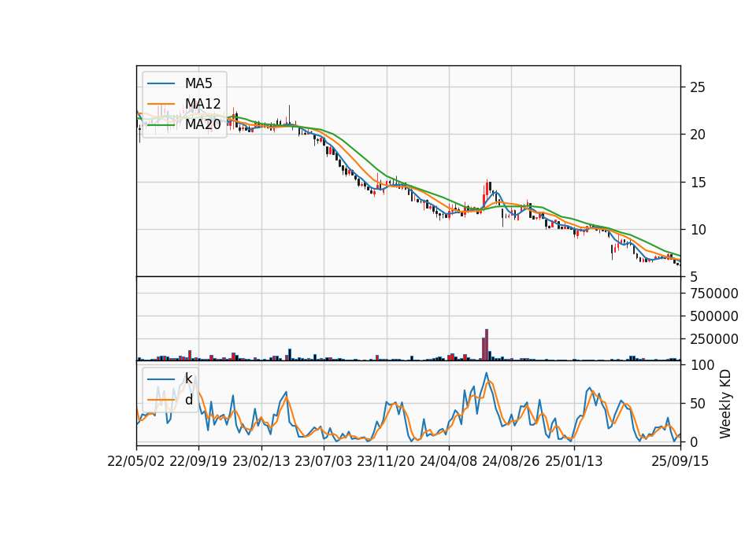Click the tallest volume bar in the chart
756x543 pixels.
click(x=487, y=345)
